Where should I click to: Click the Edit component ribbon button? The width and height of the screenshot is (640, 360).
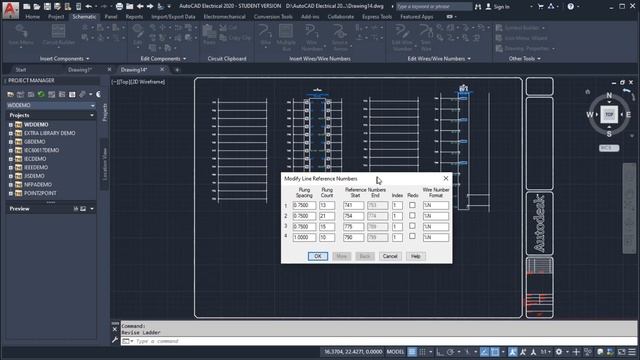138,35
